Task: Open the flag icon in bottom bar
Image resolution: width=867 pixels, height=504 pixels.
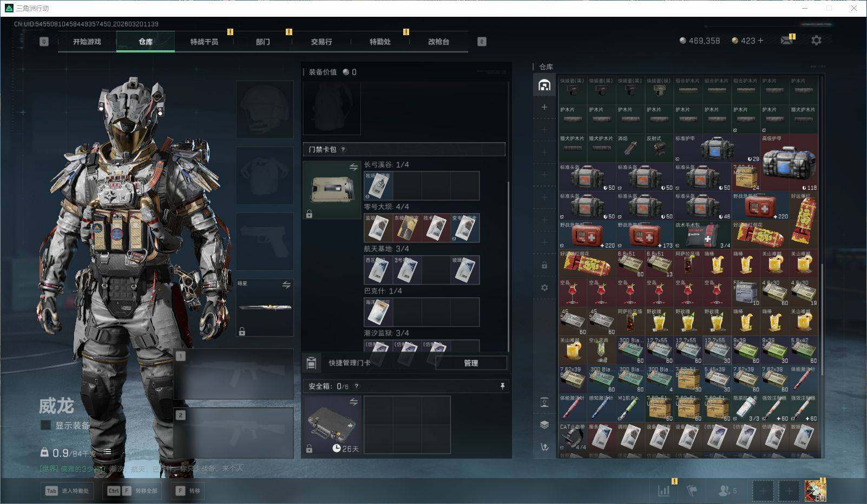Action: tap(692, 490)
